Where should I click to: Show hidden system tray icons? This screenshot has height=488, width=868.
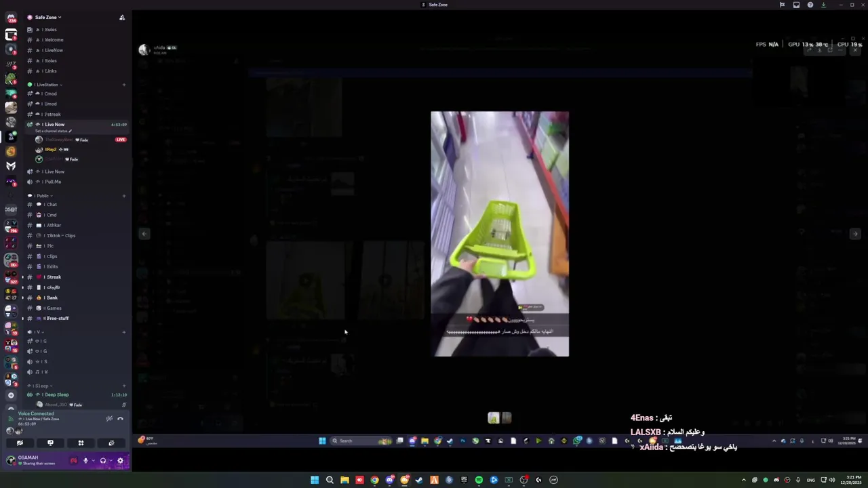pos(744,480)
